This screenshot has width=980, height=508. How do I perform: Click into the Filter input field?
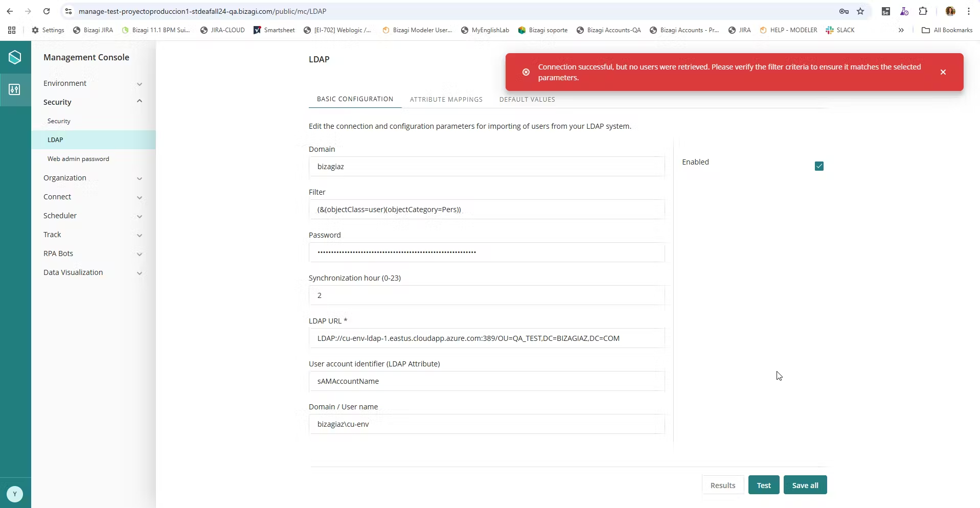coord(486,210)
